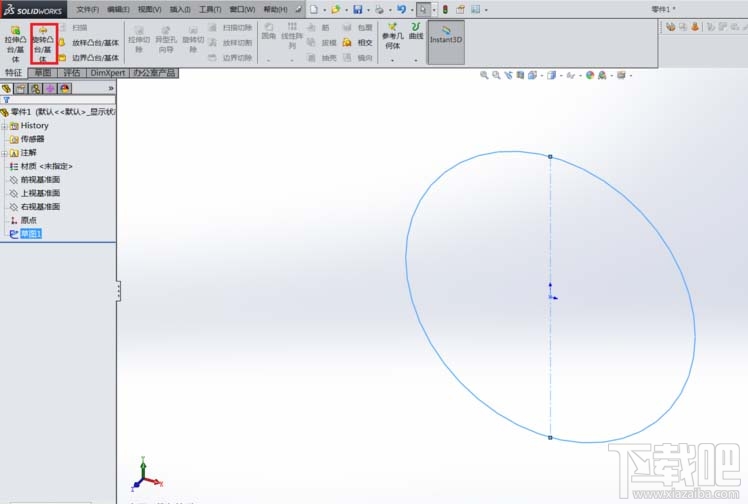The height and width of the screenshot is (504, 748).
Task: Click the Undo arrow icon
Action: [401, 9]
